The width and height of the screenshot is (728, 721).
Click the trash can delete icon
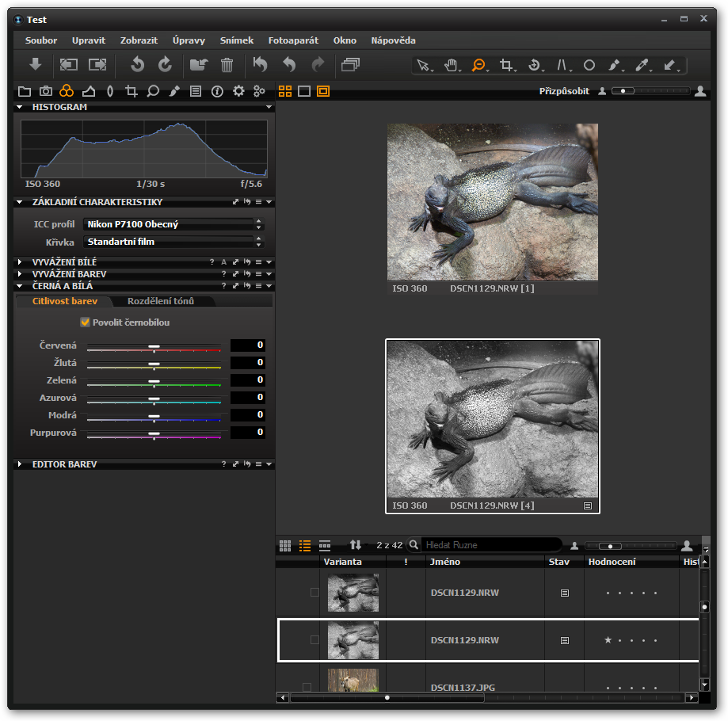[227, 64]
